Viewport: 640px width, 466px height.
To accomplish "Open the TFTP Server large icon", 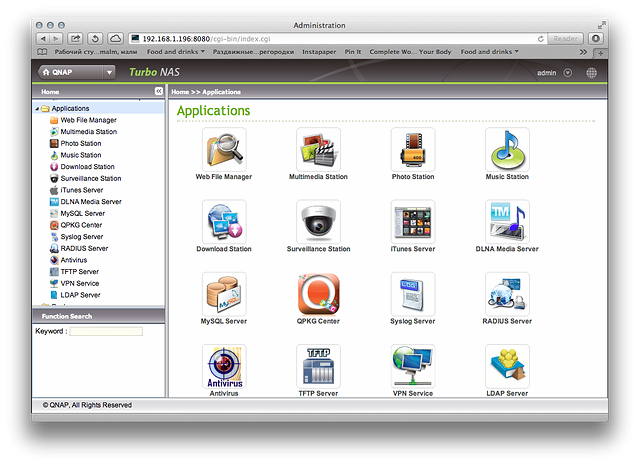I will pos(318,366).
